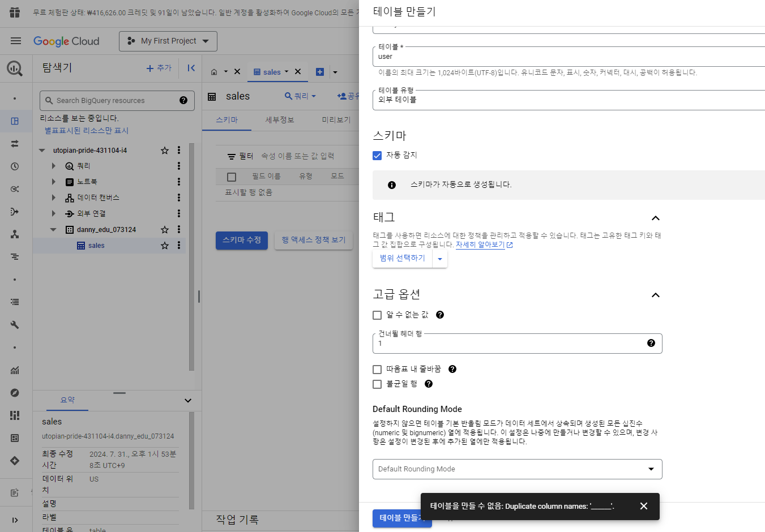
Task: Focus the Search BigQuery resources field
Action: 117,100
